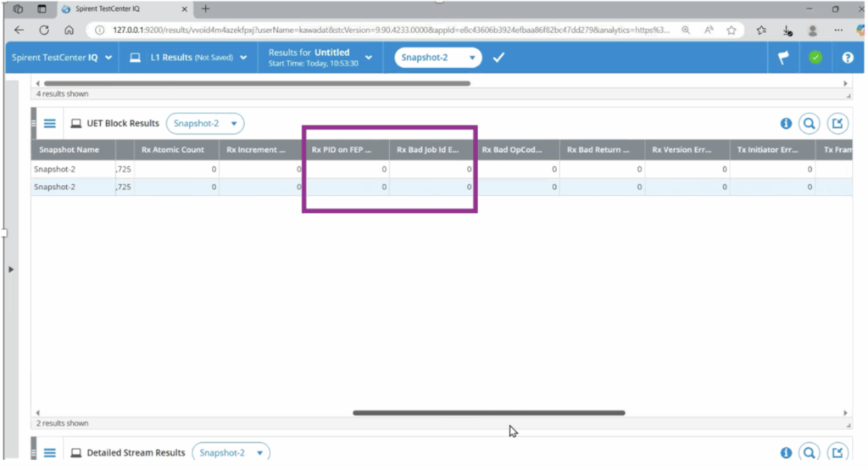
Task: Open the help question mark icon
Action: pyautogui.click(x=847, y=58)
